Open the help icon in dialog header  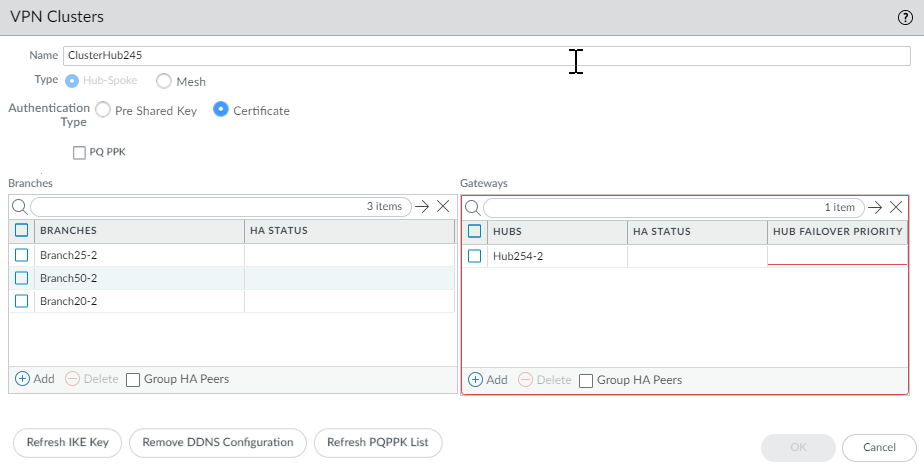pyautogui.click(x=905, y=17)
